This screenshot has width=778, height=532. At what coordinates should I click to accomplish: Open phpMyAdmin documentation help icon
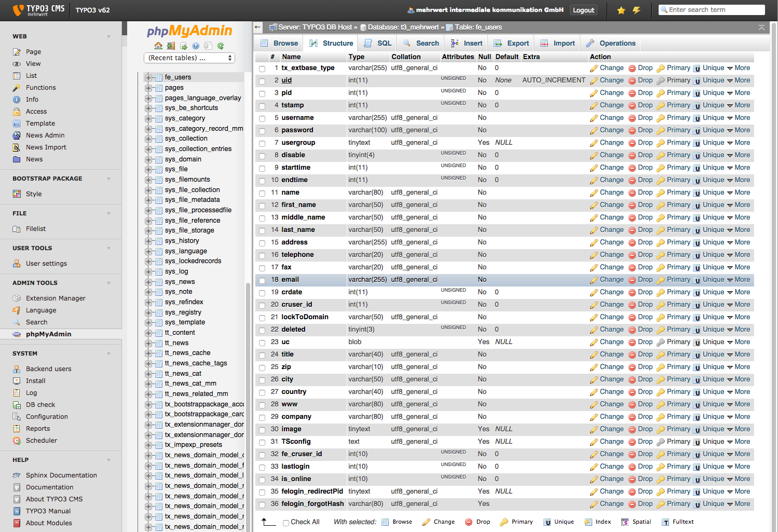click(x=196, y=46)
